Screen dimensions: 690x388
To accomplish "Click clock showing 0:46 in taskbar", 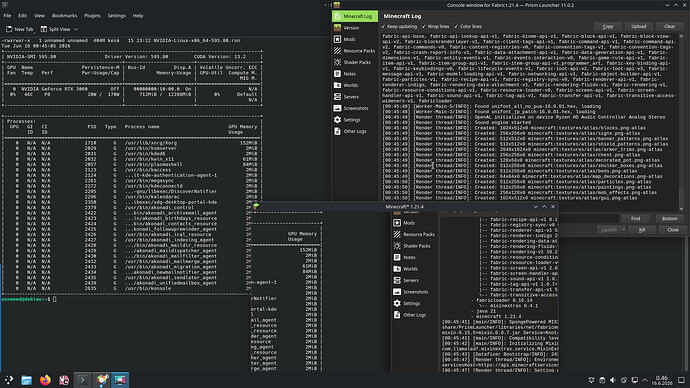I will pyautogui.click(x=661, y=380).
